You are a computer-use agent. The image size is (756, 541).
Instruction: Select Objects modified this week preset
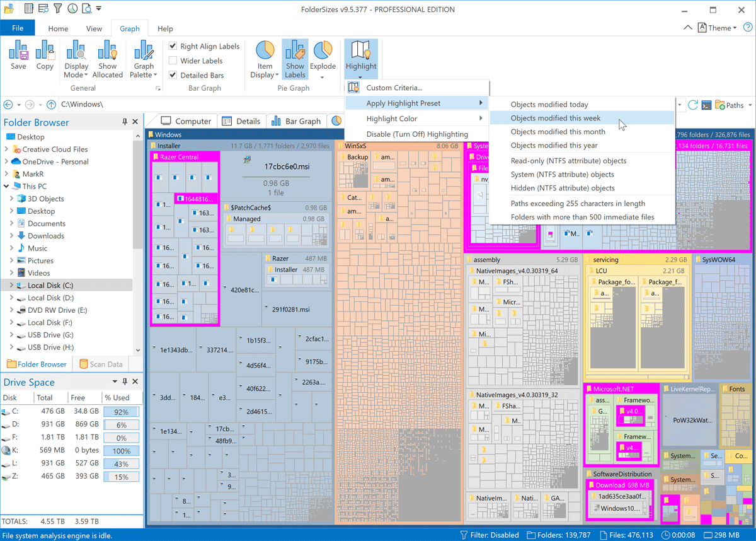(x=555, y=118)
